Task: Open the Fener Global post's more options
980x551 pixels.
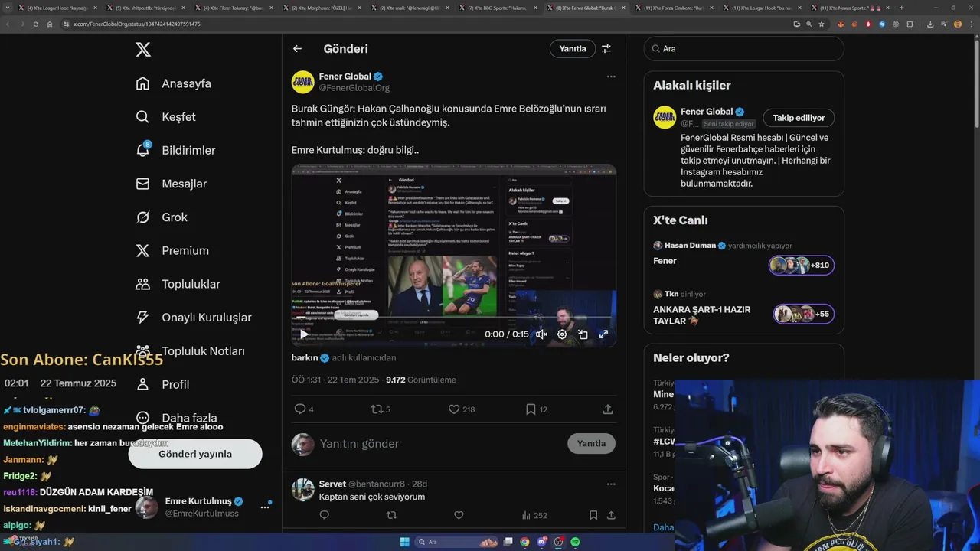Action: (x=611, y=77)
